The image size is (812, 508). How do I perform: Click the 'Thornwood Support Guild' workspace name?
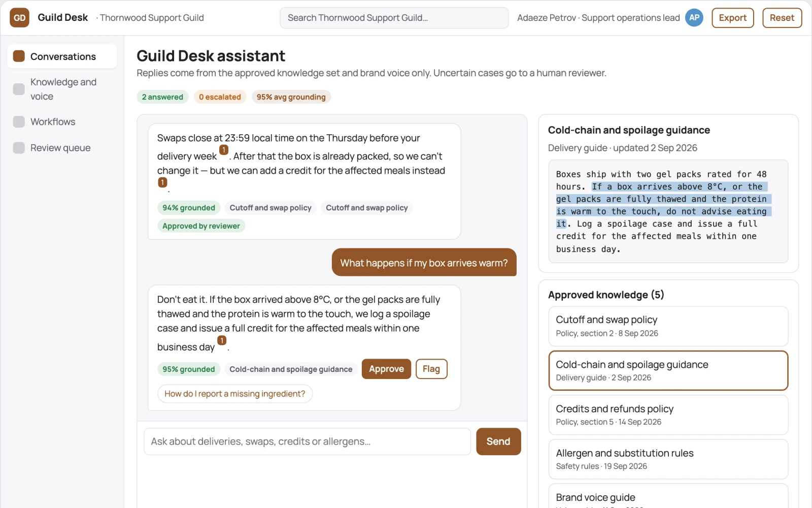pyautogui.click(x=152, y=18)
